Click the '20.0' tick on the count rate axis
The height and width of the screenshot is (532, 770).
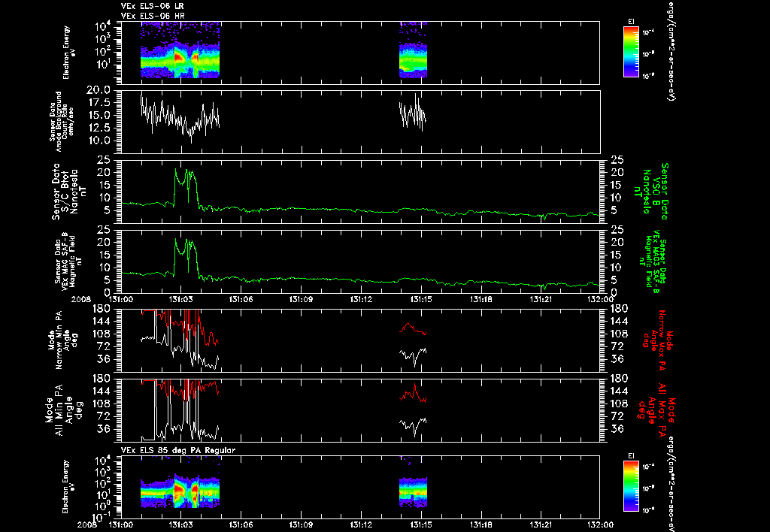[99, 91]
